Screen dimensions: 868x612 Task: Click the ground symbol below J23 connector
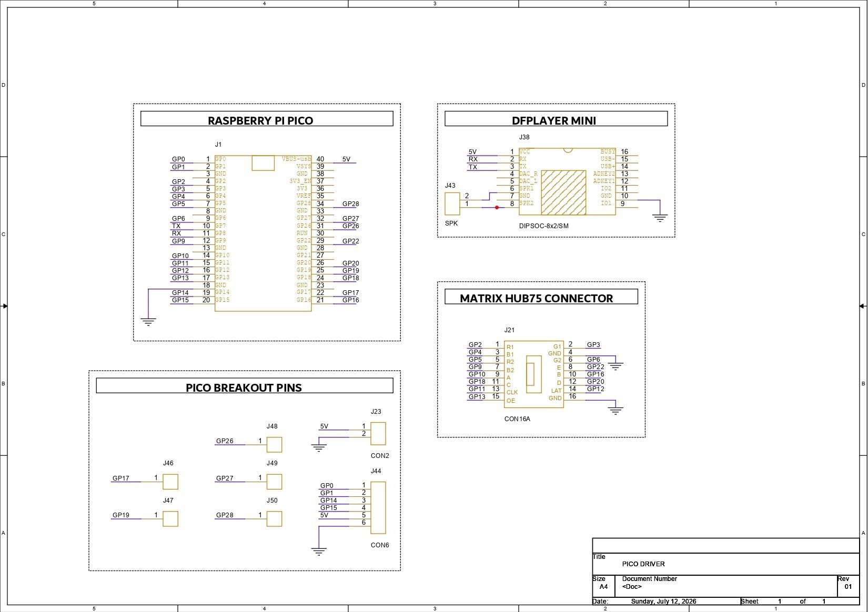tap(319, 448)
